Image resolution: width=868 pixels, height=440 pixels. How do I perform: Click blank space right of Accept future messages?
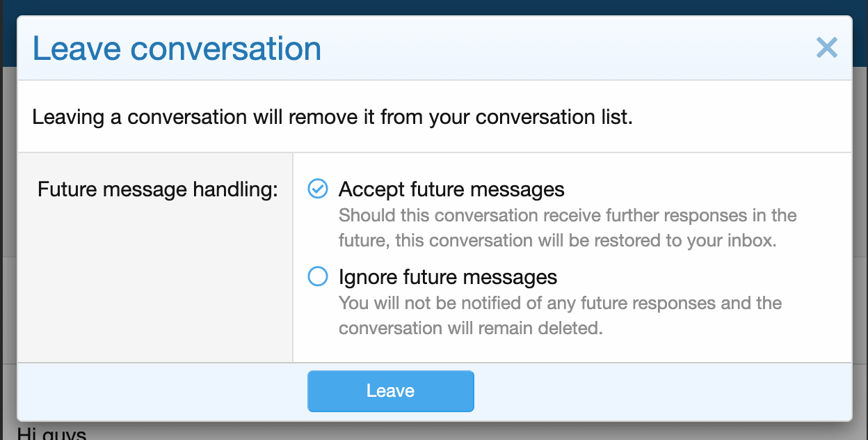702,189
